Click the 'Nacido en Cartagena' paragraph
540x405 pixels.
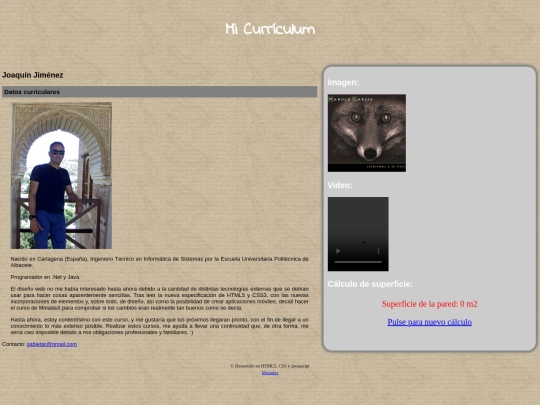[159, 262]
